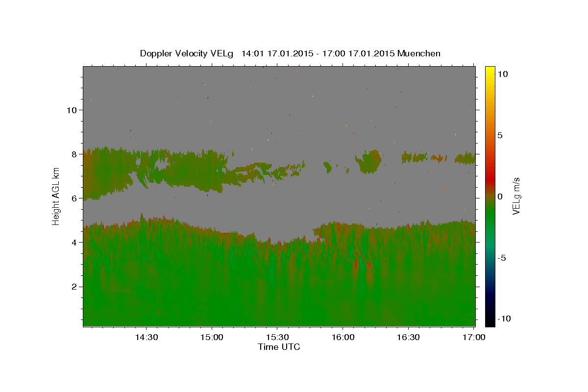The image size is (588, 392).
Task: Click the 17:00 time tick label
Action: (473, 337)
